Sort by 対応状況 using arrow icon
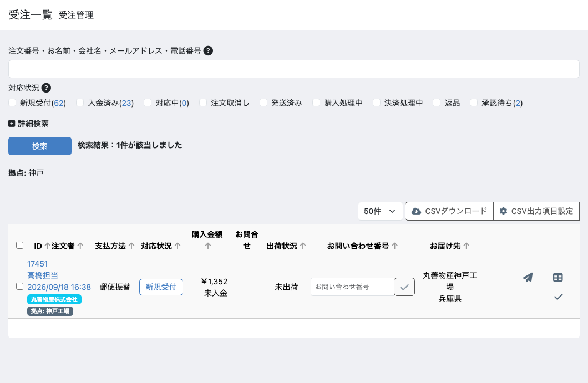 (178, 246)
